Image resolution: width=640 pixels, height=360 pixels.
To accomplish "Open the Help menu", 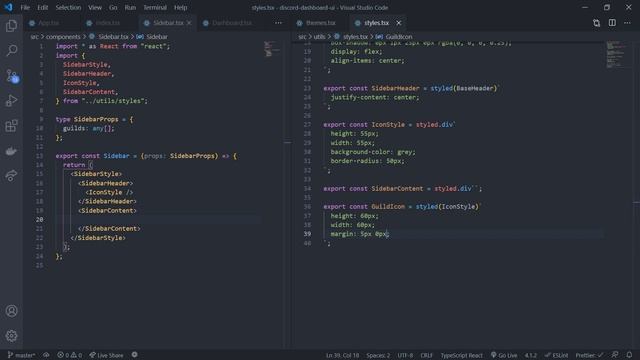I will [180, 7].
